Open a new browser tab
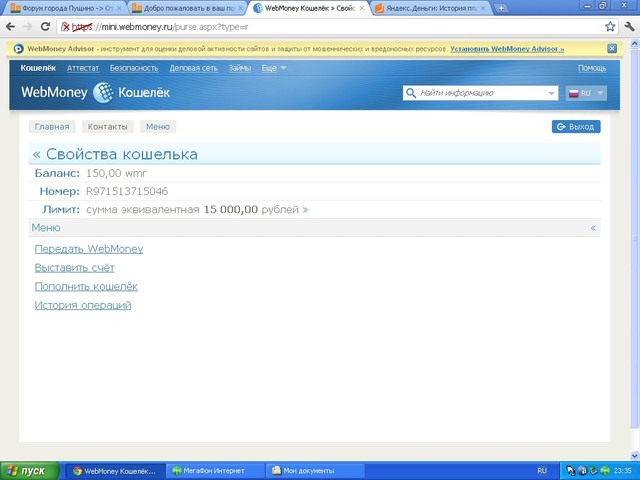The width and height of the screenshot is (640, 480). tap(501, 8)
